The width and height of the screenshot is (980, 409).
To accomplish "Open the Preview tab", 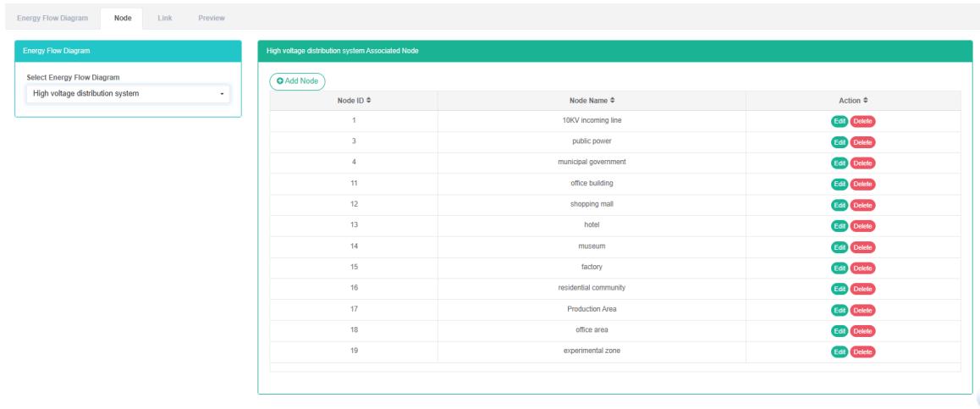I will (x=211, y=19).
